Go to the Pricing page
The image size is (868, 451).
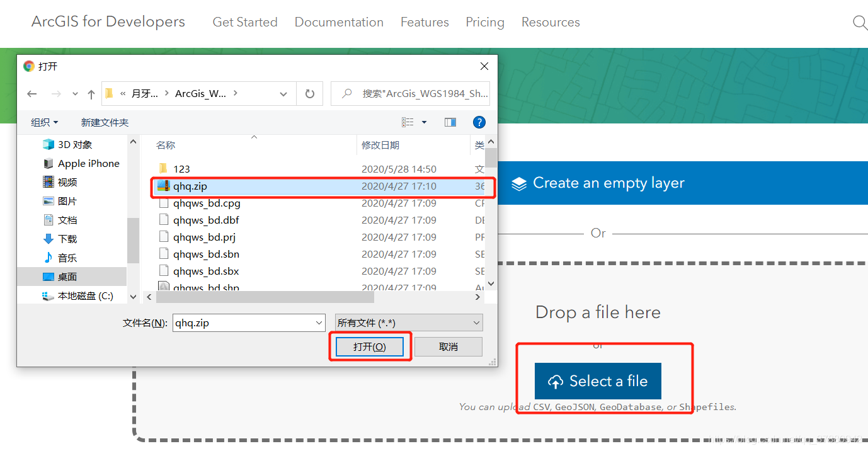pos(484,22)
